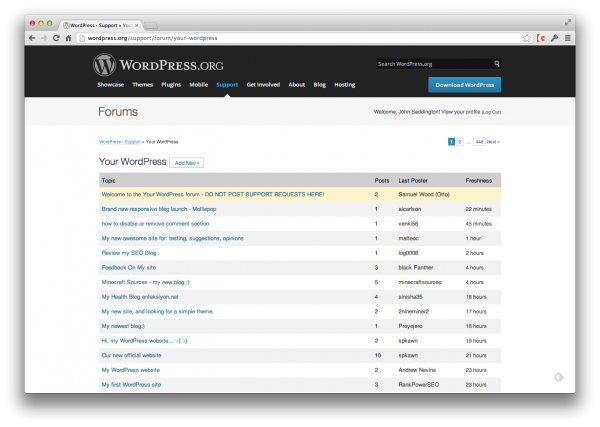Click the browser back arrow
The height and width of the screenshot is (427, 600).
pos(32,38)
